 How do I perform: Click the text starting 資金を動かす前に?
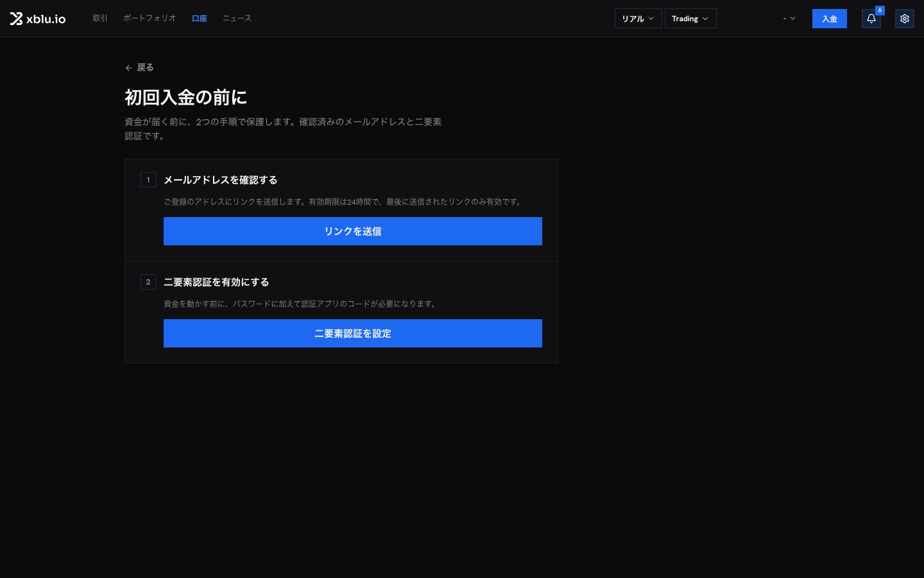301,304
